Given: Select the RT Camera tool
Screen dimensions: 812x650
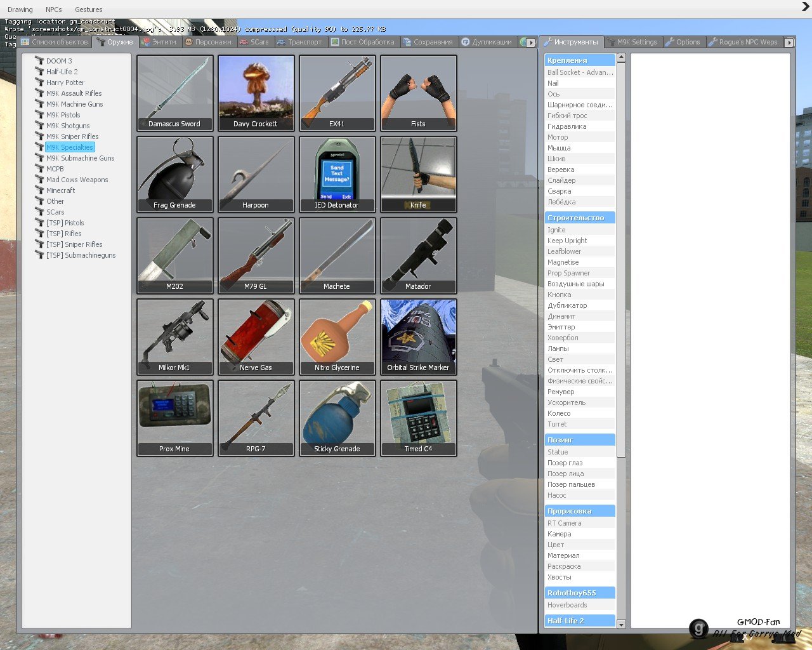Looking at the screenshot, I should coord(580,523).
